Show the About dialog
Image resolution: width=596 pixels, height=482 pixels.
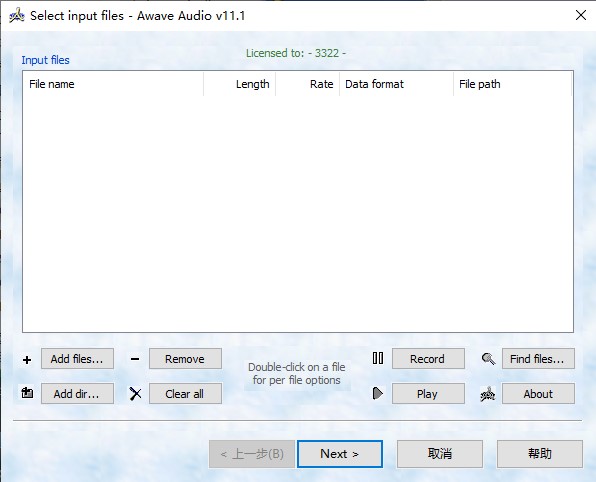(x=538, y=393)
